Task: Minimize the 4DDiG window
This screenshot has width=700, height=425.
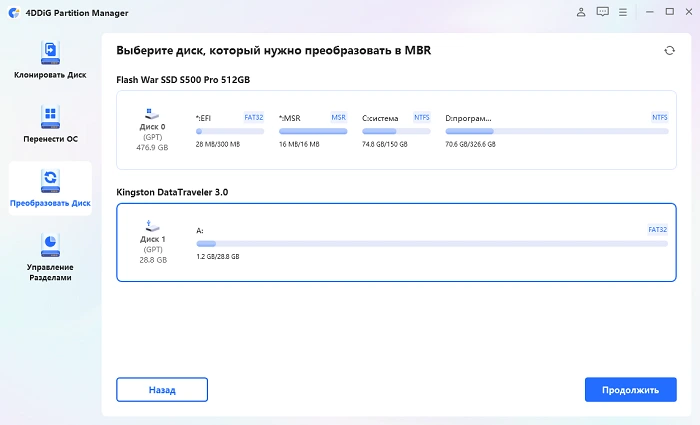Action: coord(650,12)
